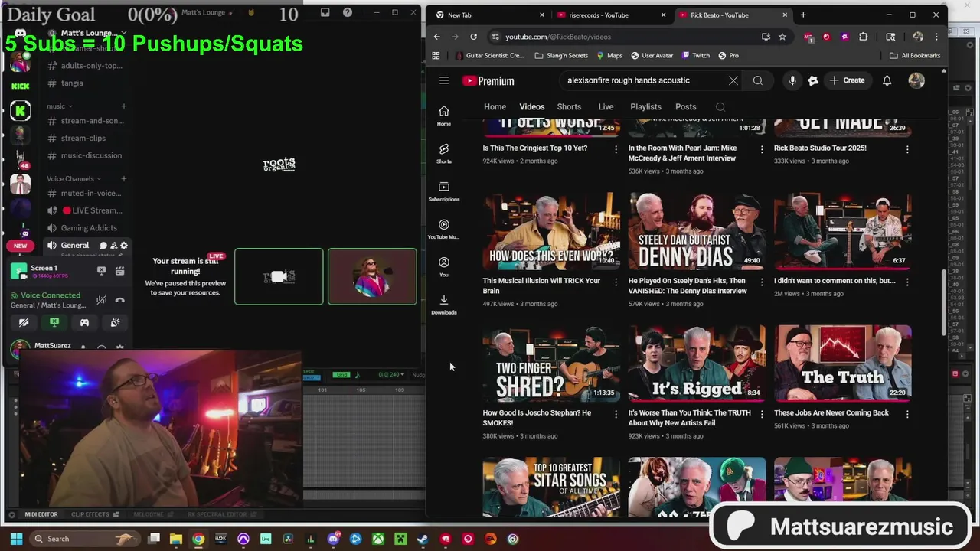Screen dimensions: 980x551
Task: Switch to channel Home tab
Action: [495, 107]
